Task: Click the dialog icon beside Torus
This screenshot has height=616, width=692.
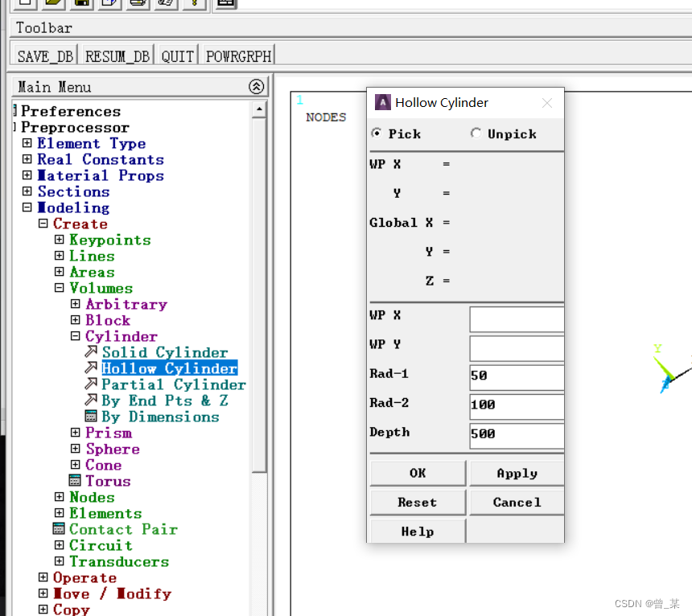Action: click(75, 481)
